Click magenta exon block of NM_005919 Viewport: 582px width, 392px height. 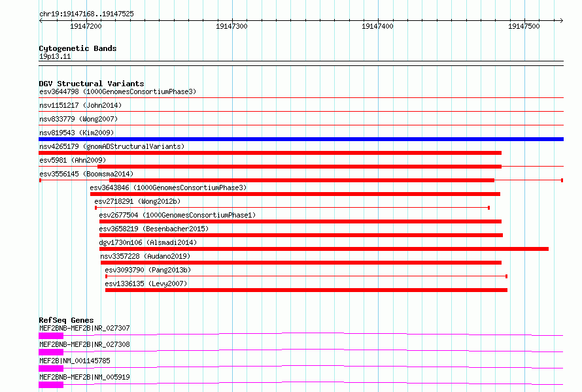(x=51, y=385)
